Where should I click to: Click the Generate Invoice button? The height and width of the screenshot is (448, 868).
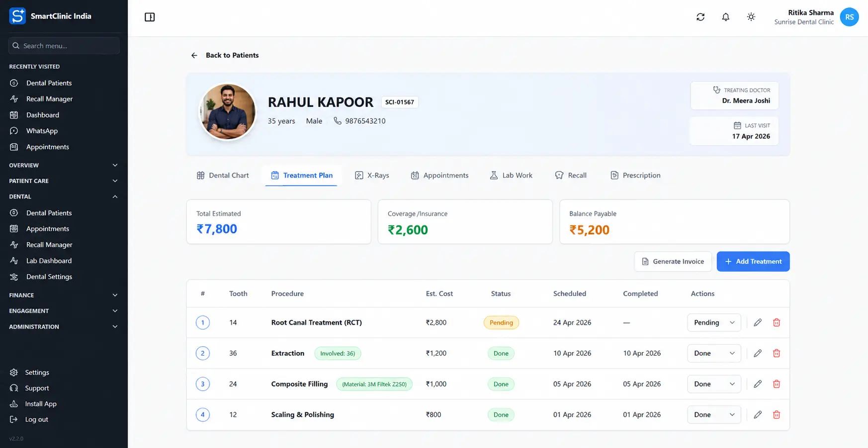(673, 262)
